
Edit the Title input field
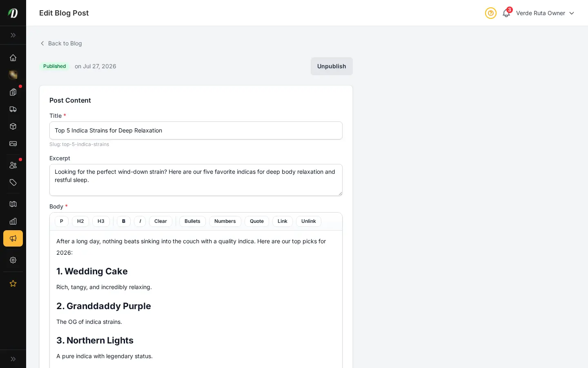coord(196,130)
